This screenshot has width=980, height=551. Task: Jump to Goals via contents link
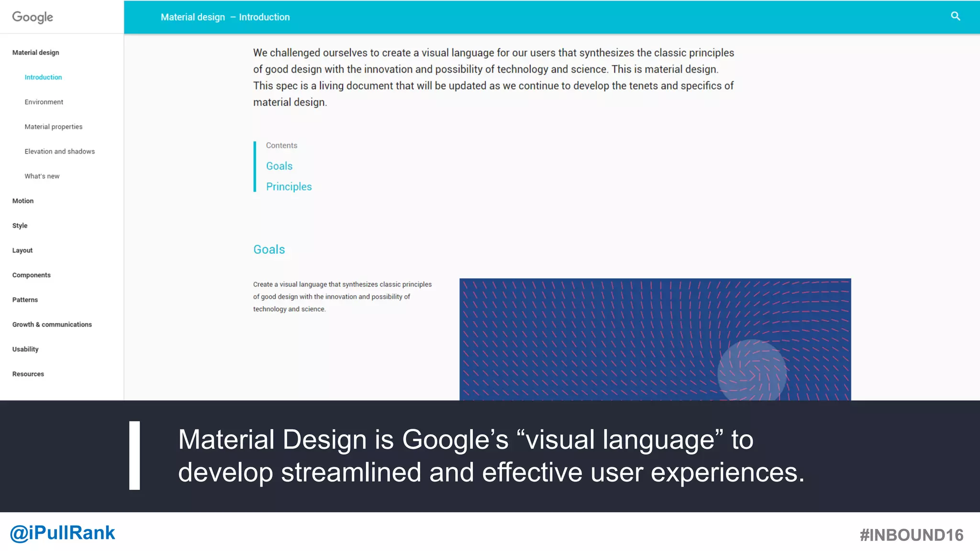point(279,166)
